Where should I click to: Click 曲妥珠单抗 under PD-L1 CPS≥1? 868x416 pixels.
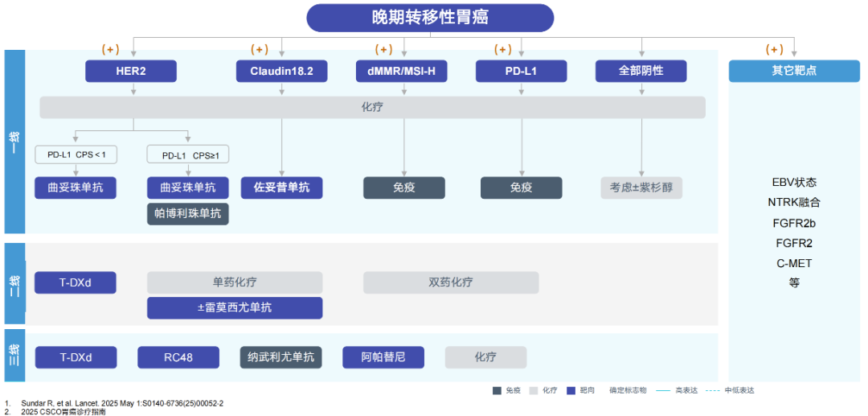click(188, 188)
